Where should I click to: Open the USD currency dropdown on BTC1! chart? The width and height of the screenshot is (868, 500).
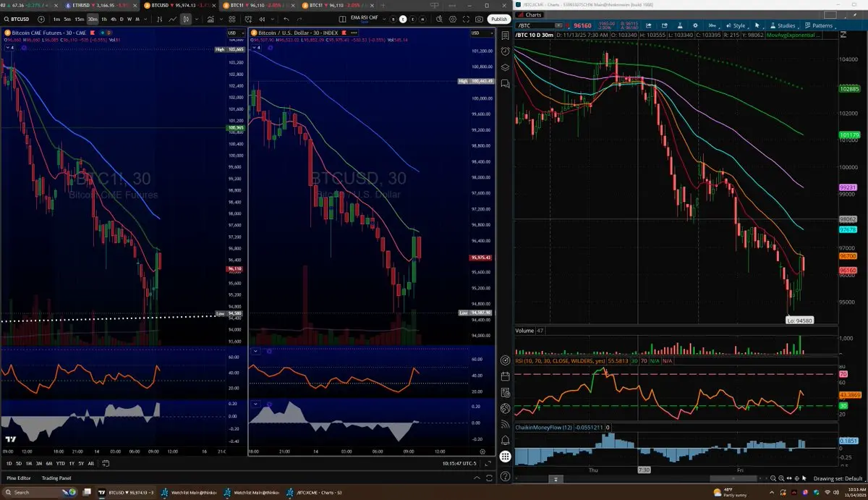[233, 33]
